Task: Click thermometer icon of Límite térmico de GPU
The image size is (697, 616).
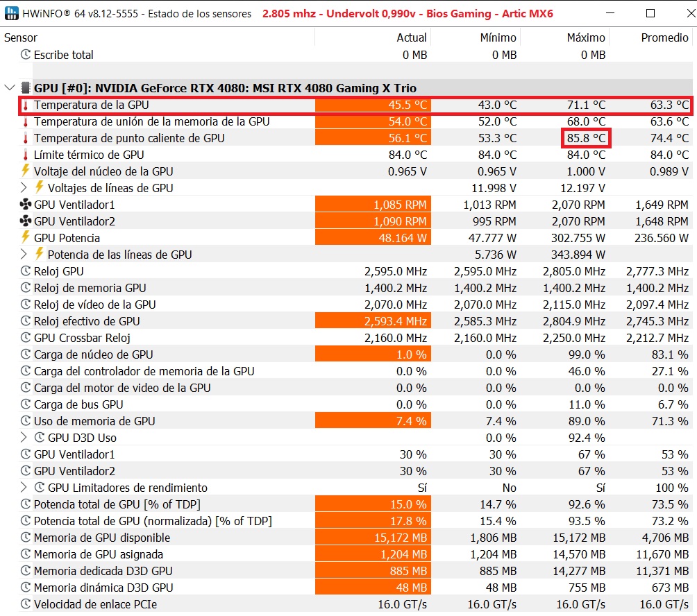Action: [x=26, y=155]
